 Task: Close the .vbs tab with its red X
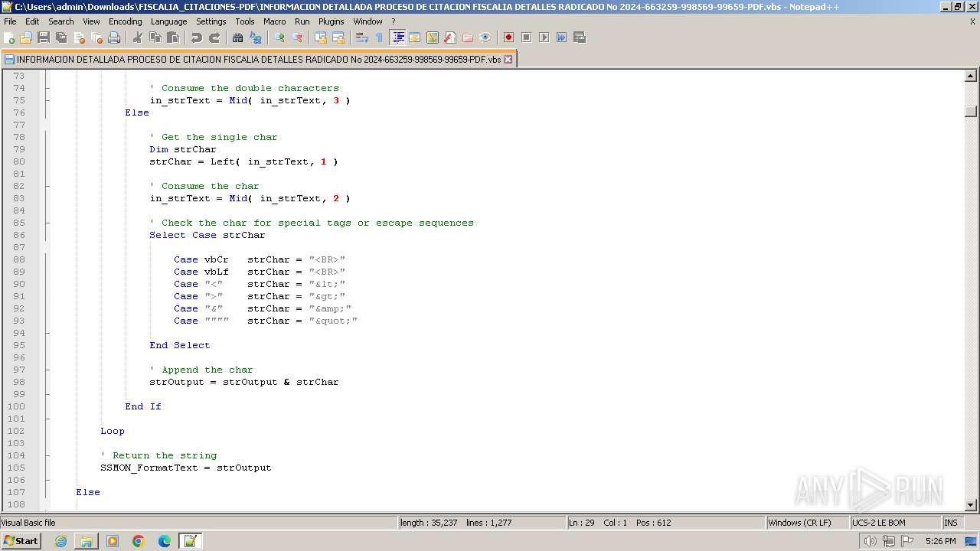(x=508, y=59)
